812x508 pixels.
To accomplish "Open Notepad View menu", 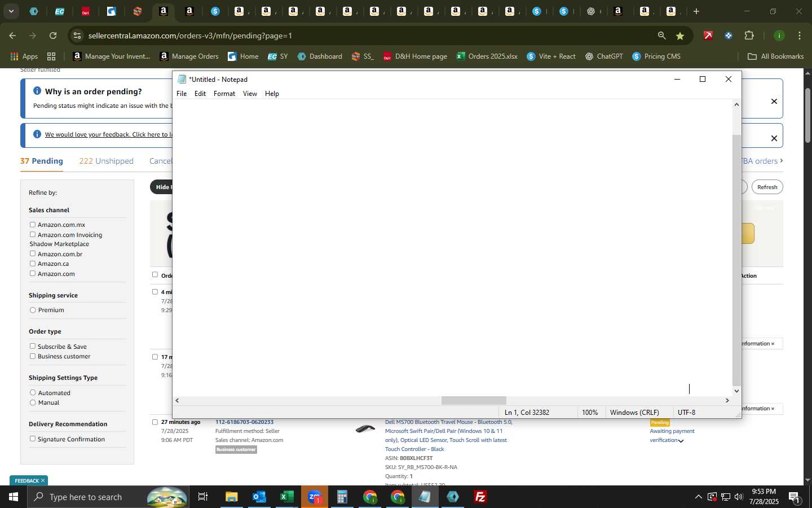I will click(250, 94).
